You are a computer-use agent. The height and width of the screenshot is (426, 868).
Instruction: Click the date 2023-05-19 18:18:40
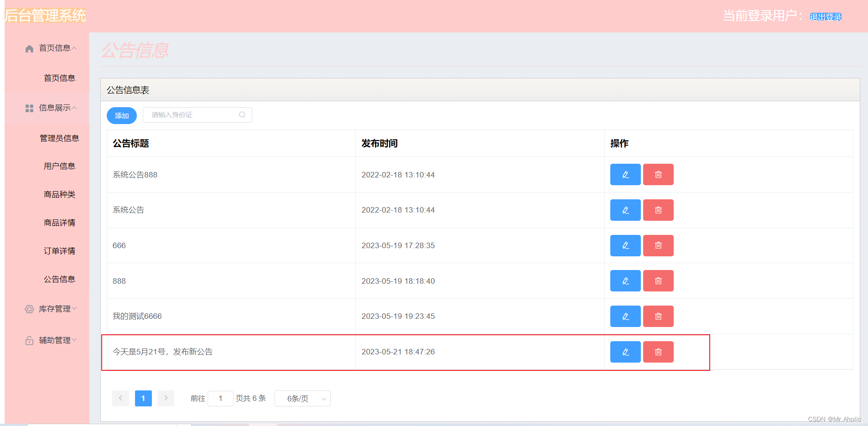pyautogui.click(x=398, y=281)
